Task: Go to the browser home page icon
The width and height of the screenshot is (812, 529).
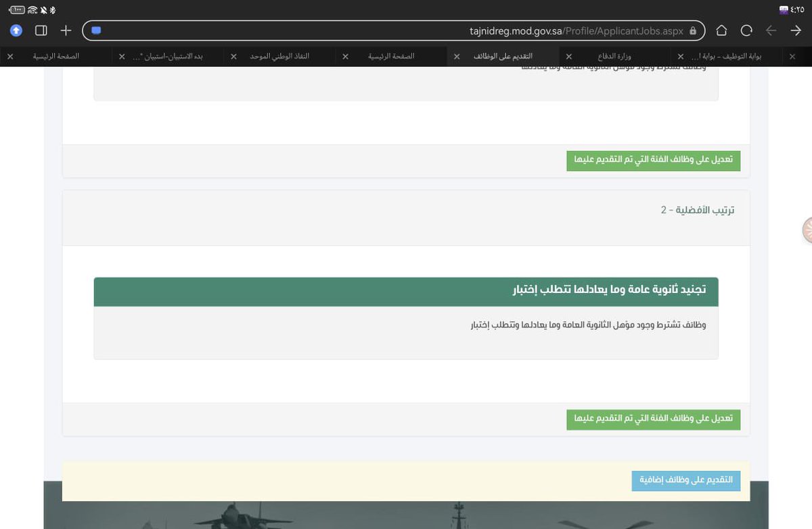Action: [x=721, y=30]
